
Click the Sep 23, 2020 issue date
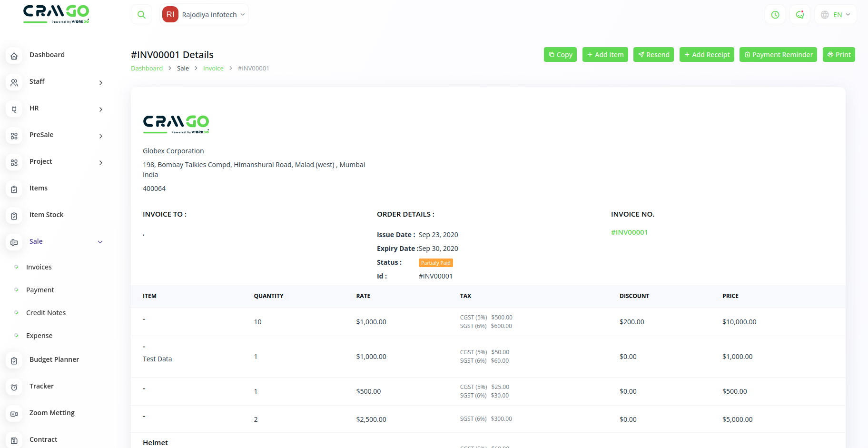coord(438,235)
